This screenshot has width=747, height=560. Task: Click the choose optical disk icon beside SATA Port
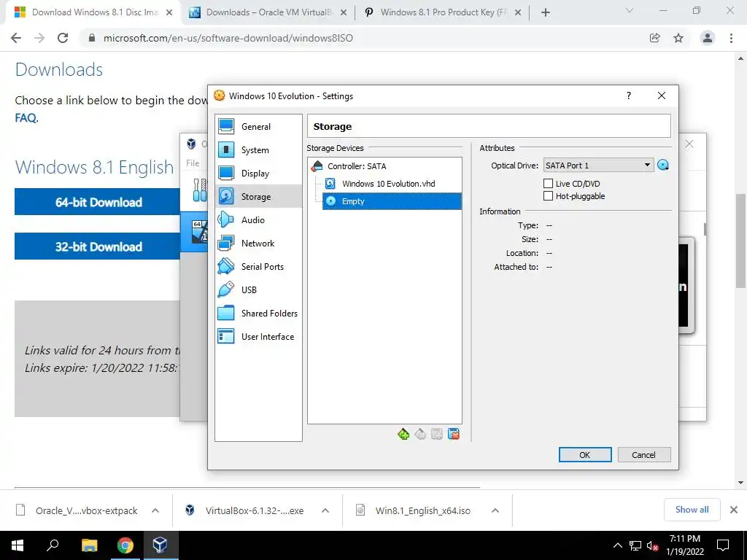tap(662, 166)
